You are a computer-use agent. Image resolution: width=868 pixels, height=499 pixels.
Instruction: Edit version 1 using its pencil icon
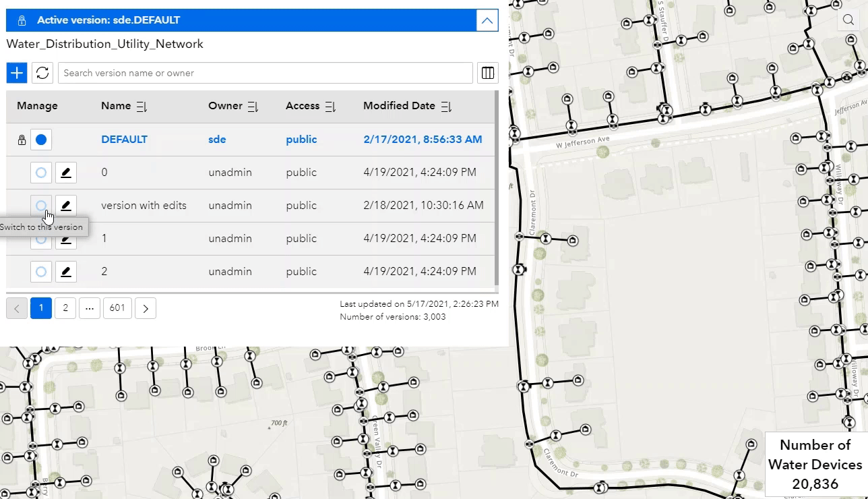click(65, 238)
